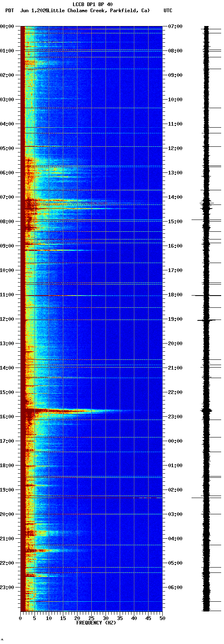Click the '07:00' UTC time label
The height and width of the screenshot is (644, 224).
coord(175,26)
